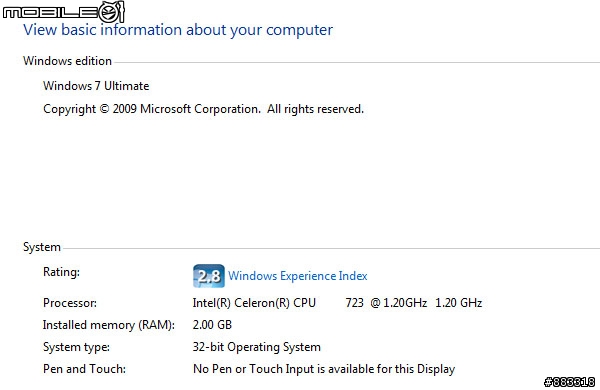Click the Rating label

coord(61,272)
